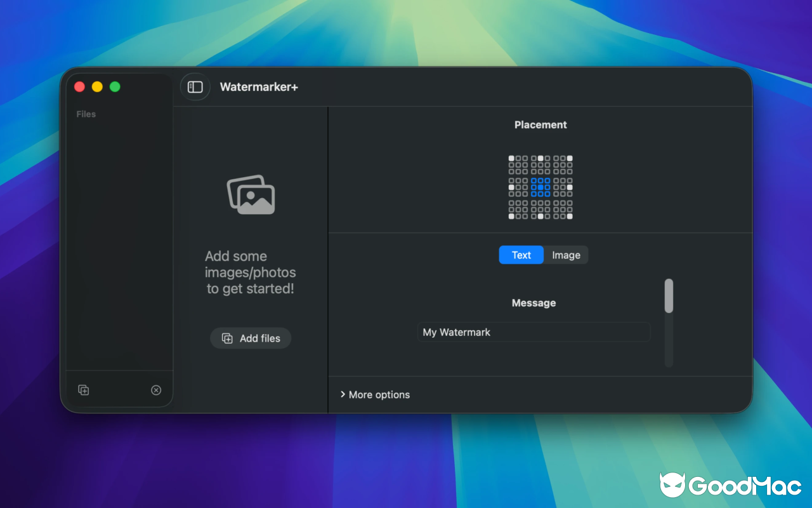
Task: Select the top-center placement square
Action: pyautogui.click(x=540, y=157)
